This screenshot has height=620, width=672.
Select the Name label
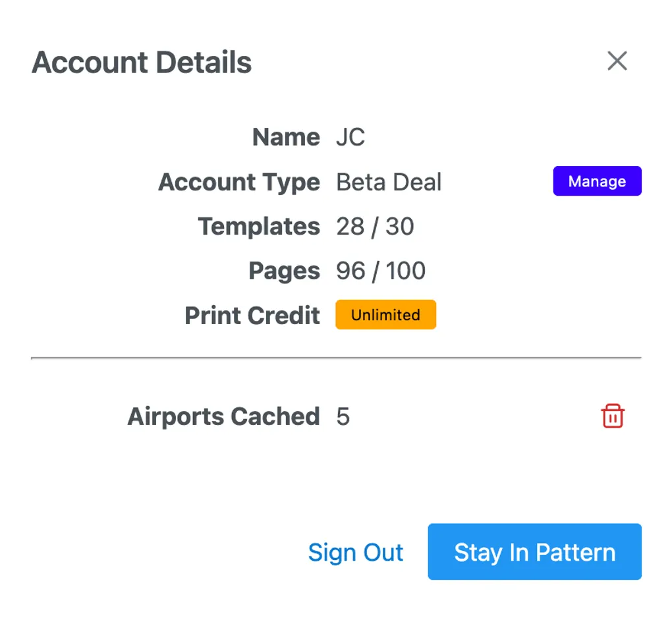pyautogui.click(x=286, y=137)
